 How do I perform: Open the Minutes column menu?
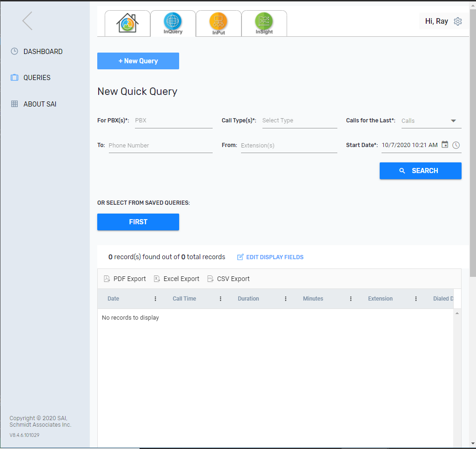click(x=351, y=299)
